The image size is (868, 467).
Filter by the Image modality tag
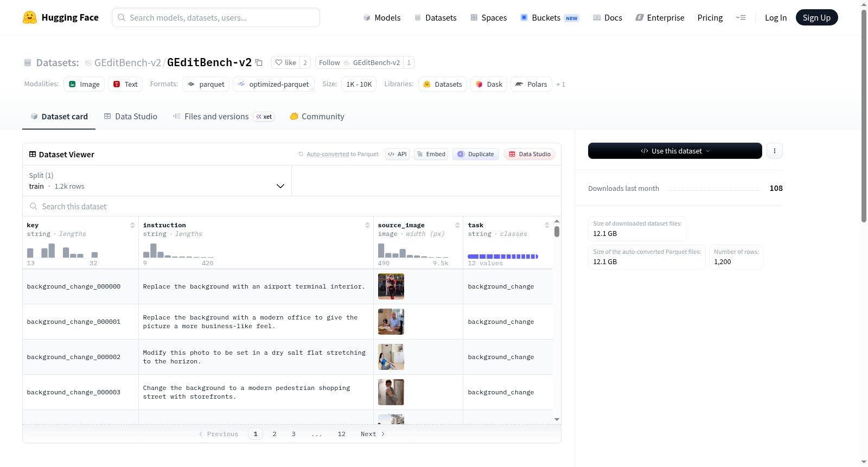84,84
